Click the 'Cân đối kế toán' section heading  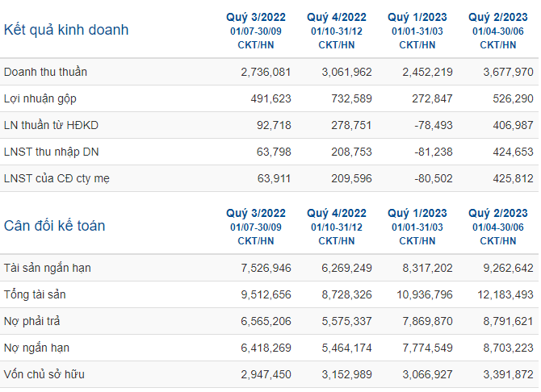click(55, 226)
